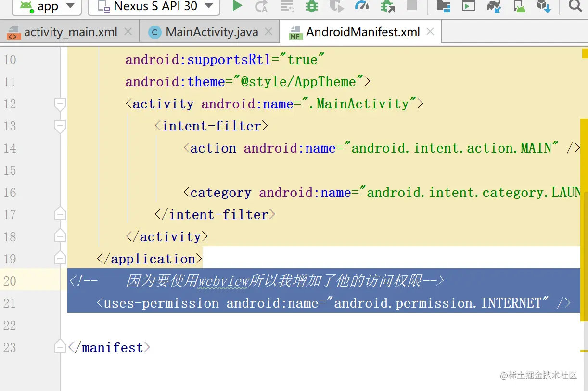Viewport: 588px width, 391px height.
Task: Close the MainActivity.java tab
Action: pos(268,32)
